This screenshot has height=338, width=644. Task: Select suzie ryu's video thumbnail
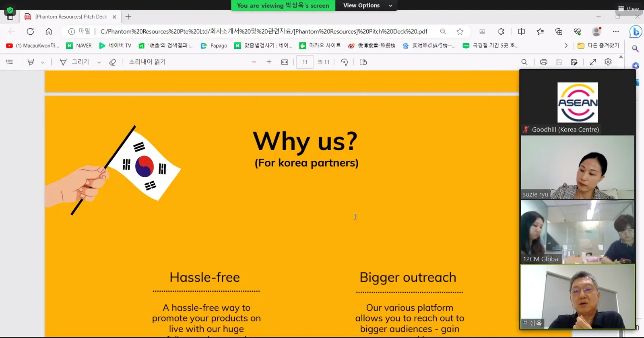(578, 167)
